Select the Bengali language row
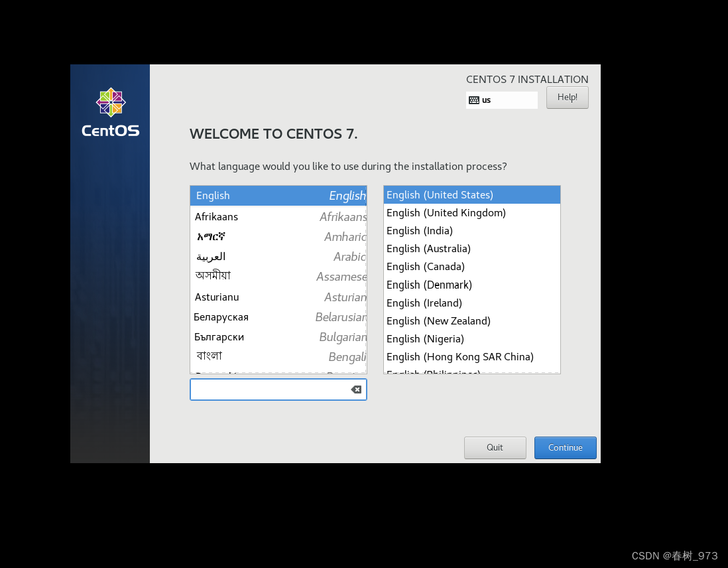 (278, 356)
